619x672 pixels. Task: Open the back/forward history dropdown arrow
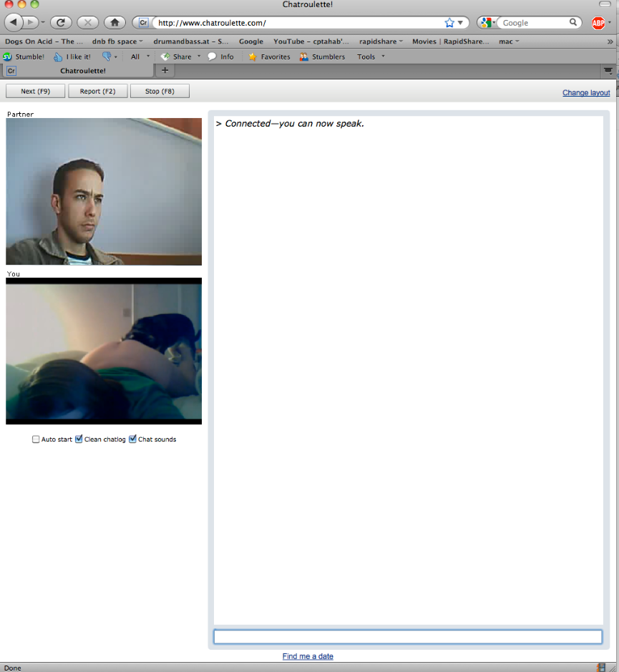pyautogui.click(x=43, y=22)
